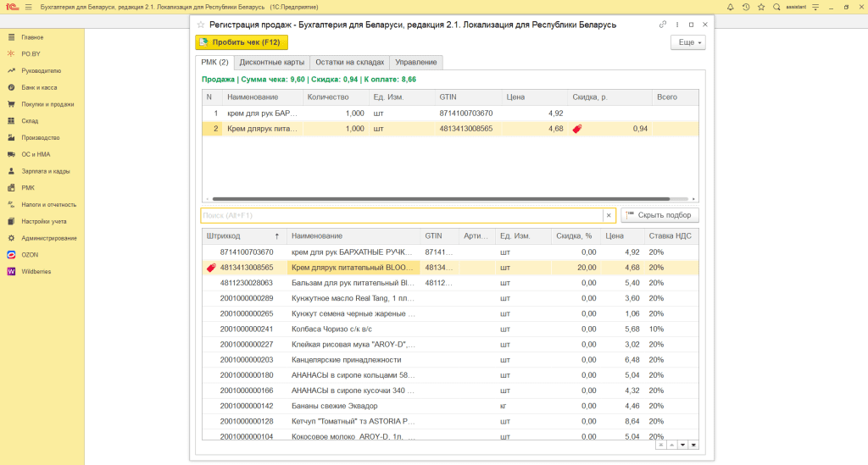Select receipt row 2 Крем длярук пита…

[x=450, y=128]
